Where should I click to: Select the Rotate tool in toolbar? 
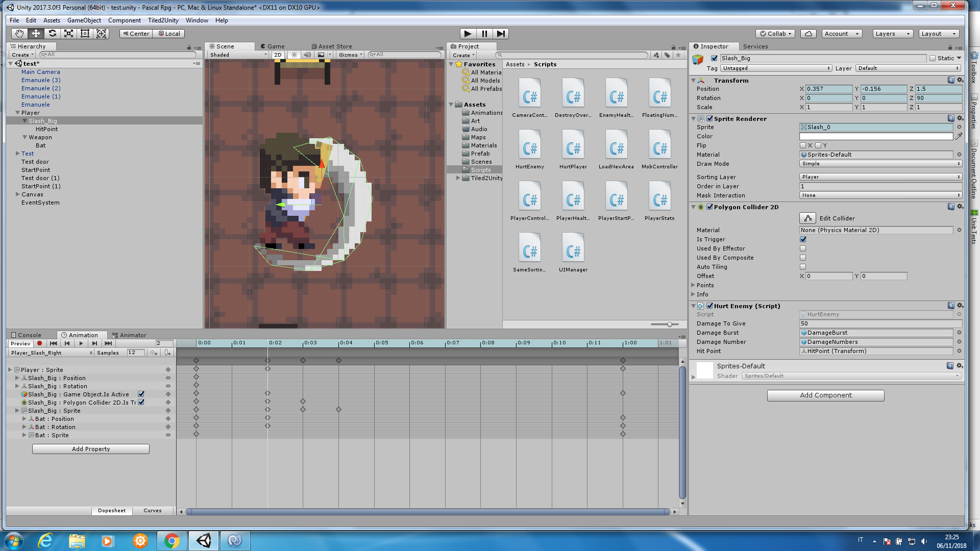click(x=52, y=34)
